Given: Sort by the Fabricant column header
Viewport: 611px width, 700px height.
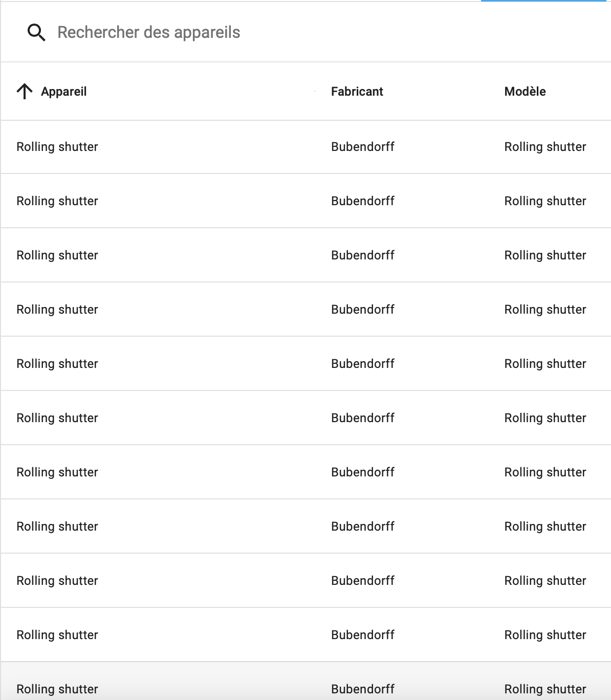Looking at the screenshot, I should [357, 92].
